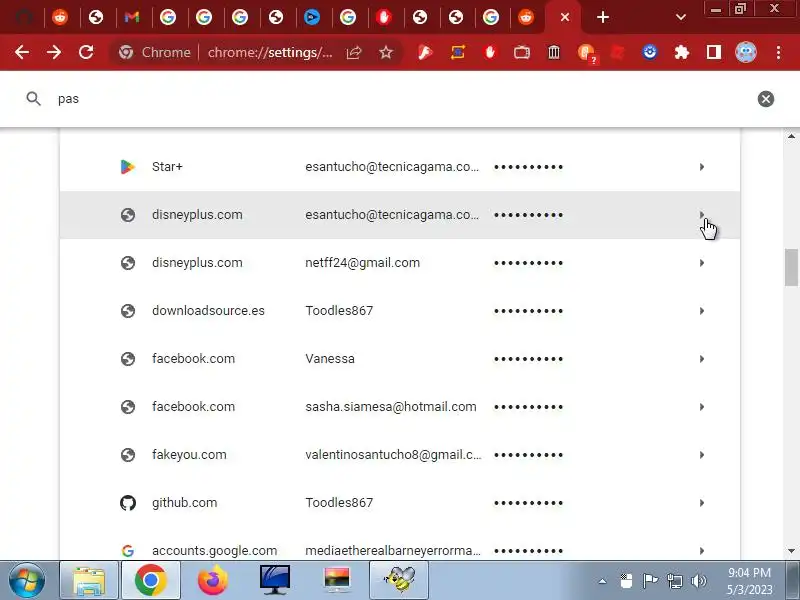Close the current settings tab

tap(565, 17)
